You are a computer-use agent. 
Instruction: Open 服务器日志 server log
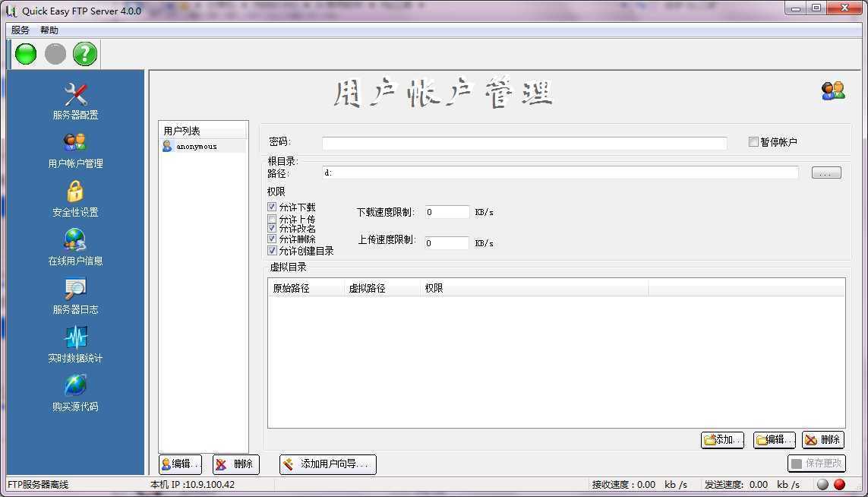point(75,296)
